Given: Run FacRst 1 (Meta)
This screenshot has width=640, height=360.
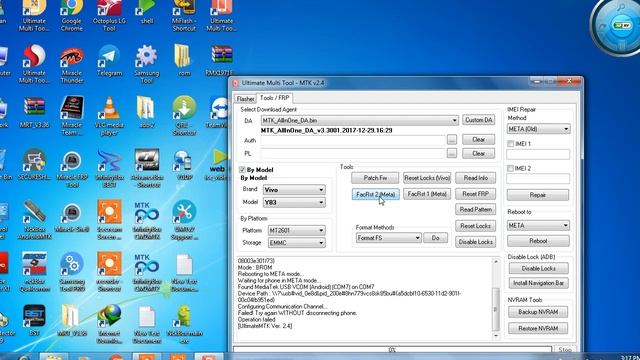Looking at the screenshot, I should coord(427,194).
